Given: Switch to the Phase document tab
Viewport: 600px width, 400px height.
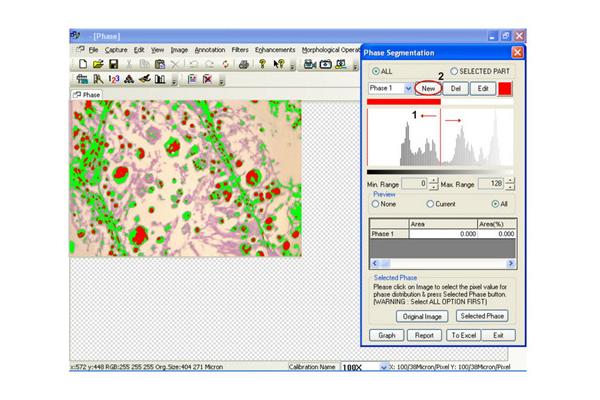Looking at the screenshot, I should coord(86,95).
